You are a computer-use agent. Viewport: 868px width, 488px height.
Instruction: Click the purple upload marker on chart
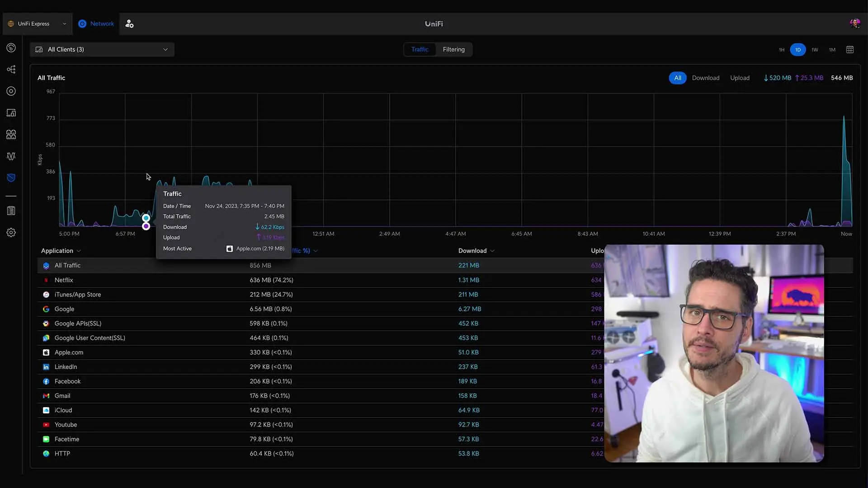146,226
